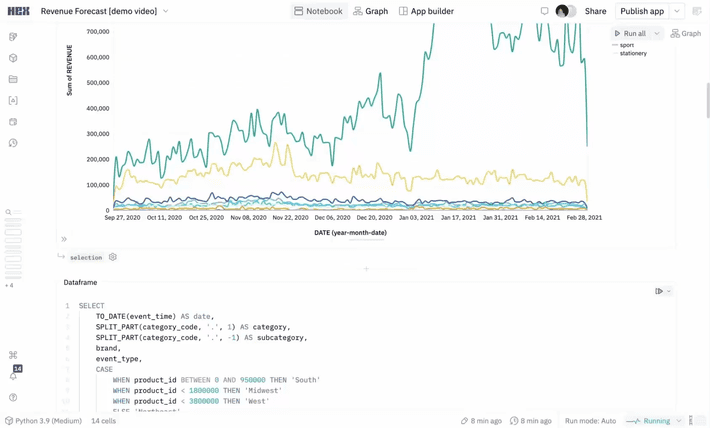Viewport: 710px width, 428px height.
Task: Switch to the App builder tab
Action: [426, 11]
